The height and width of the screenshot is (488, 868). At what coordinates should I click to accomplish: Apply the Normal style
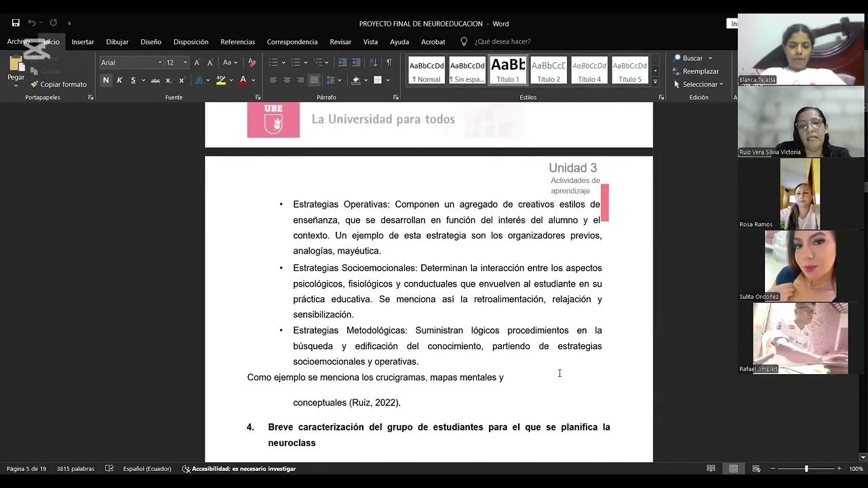[427, 70]
